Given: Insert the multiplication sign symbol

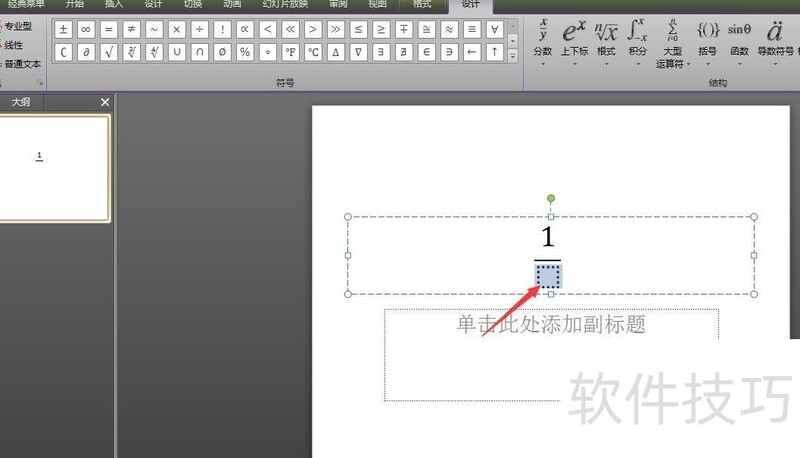Looking at the screenshot, I should (x=177, y=30).
